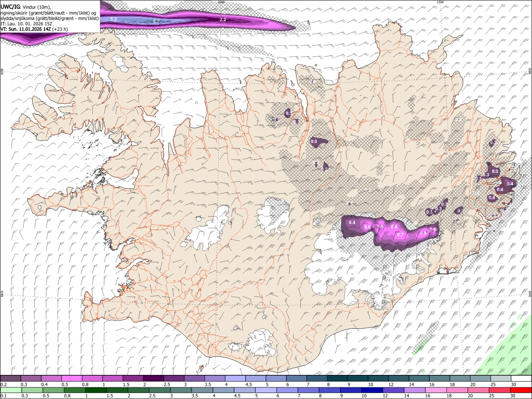Screen dimensions: 532x399
Task: Click the bright pink 0.5 swatch in the upper scale
Action: tap(72, 379)
